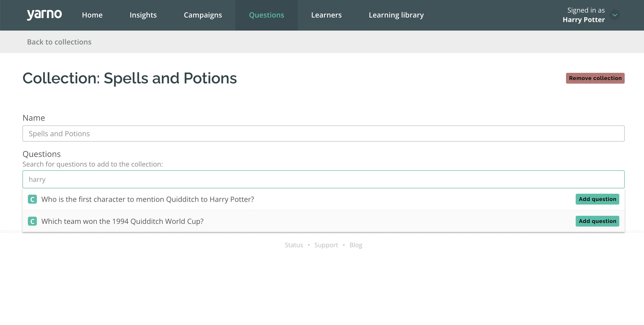
Task: Click the Insights navigation menu item
Action: [143, 15]
